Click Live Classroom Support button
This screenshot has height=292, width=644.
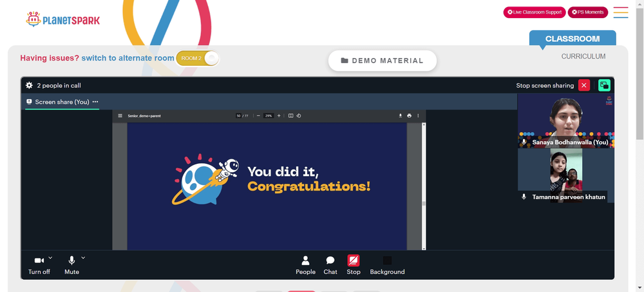coord(535,12)
